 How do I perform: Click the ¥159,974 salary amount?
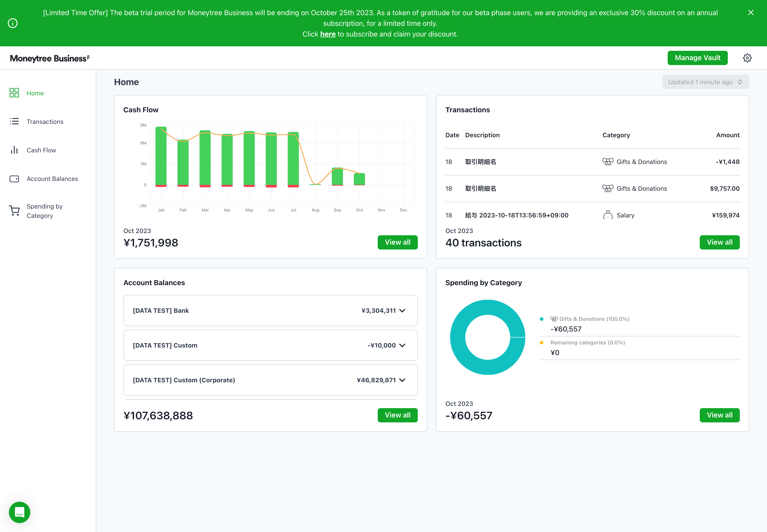tap(726, 215)
